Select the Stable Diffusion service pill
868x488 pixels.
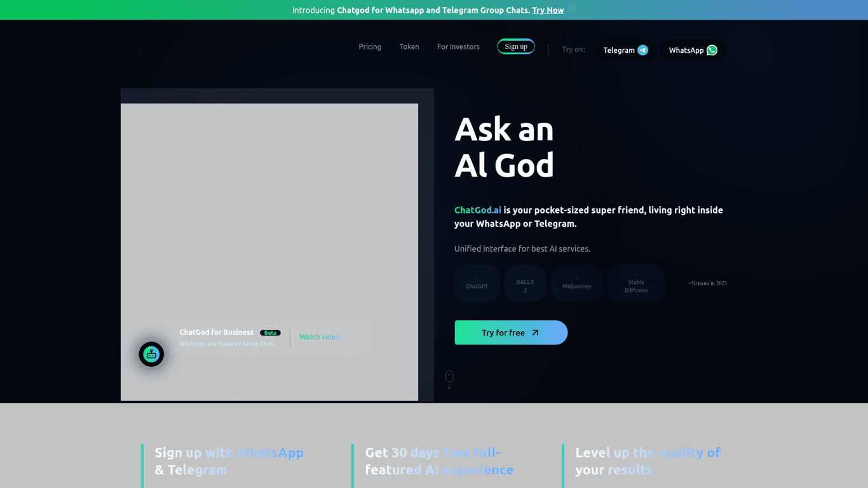pos(636,283)
